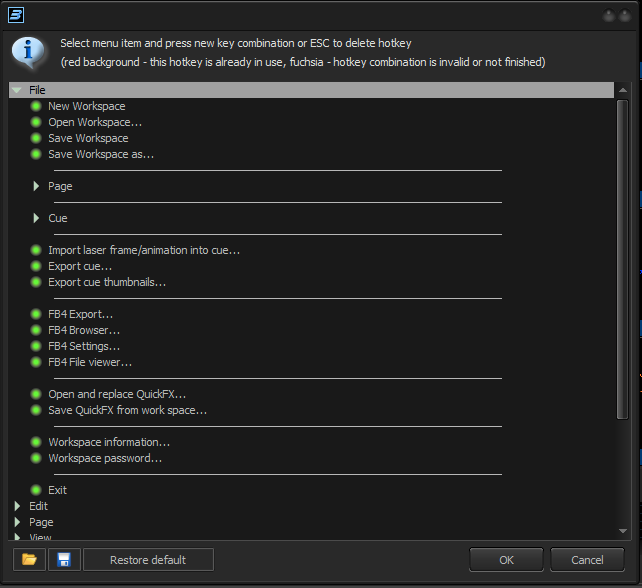Collapse the File tree section
This screenshot has height=588, width=642.
click(17, 90)
